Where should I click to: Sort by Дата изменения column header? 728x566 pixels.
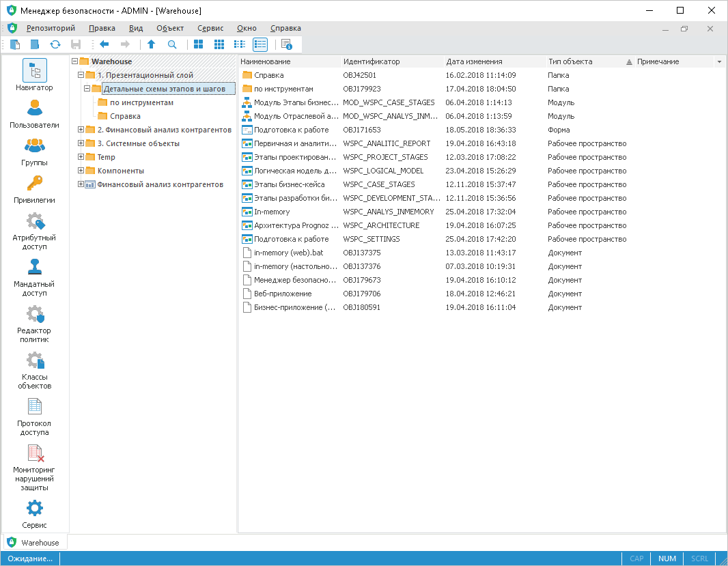tap(474, 61)
